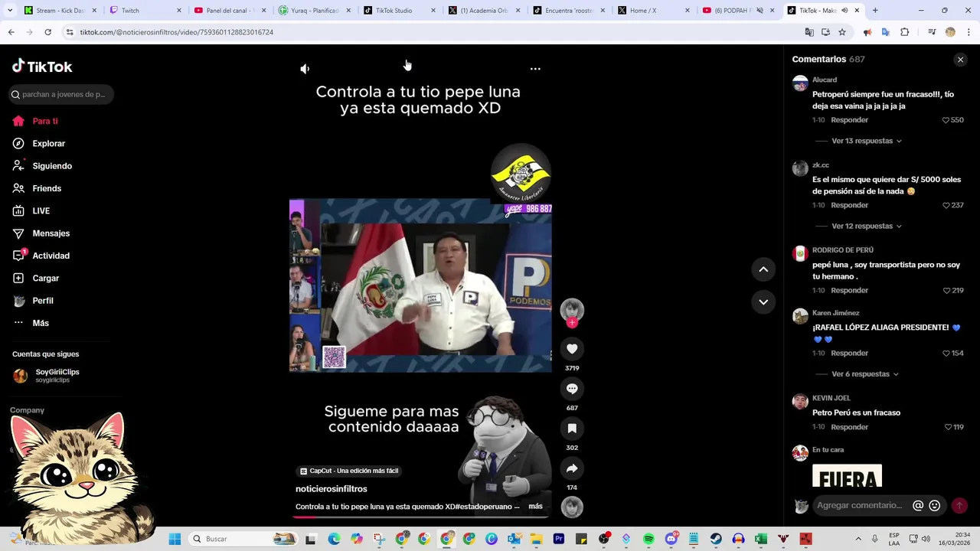Reply to zk.cc's comment
The width and height of the screenshot is (980, 551).
[x=849, y=205]
